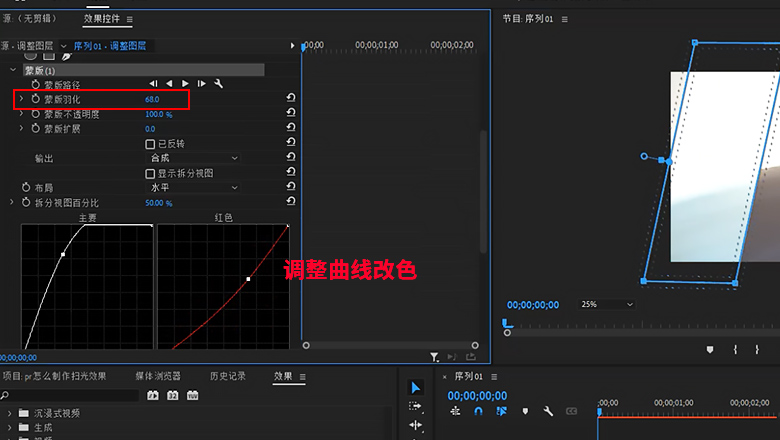Reset the 蒙版扩展 parameter

291,127
